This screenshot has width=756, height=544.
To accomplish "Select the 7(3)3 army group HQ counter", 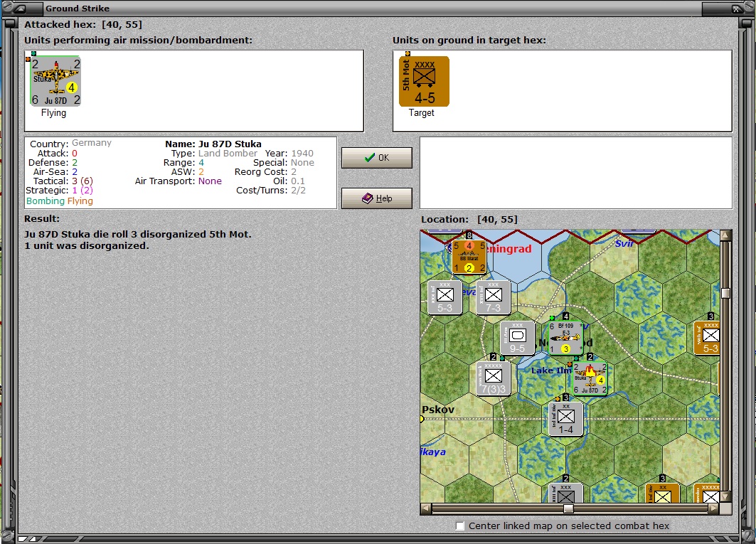I will 494,378.
